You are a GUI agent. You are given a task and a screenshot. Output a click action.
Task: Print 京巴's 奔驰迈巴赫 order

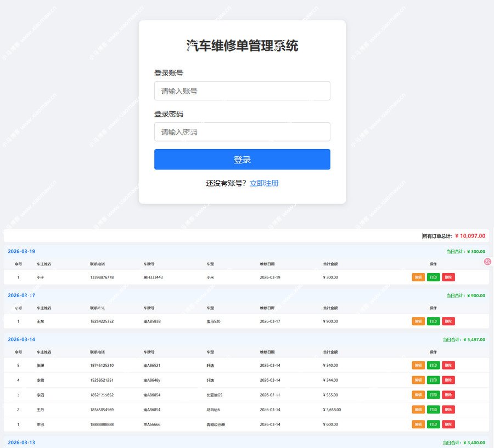click(x=433, y=424)
